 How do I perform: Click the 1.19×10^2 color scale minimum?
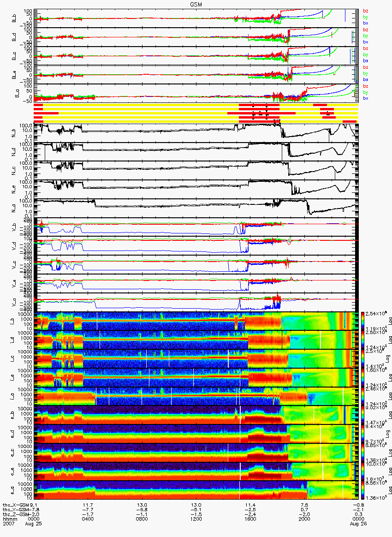[x=375, y=328]
